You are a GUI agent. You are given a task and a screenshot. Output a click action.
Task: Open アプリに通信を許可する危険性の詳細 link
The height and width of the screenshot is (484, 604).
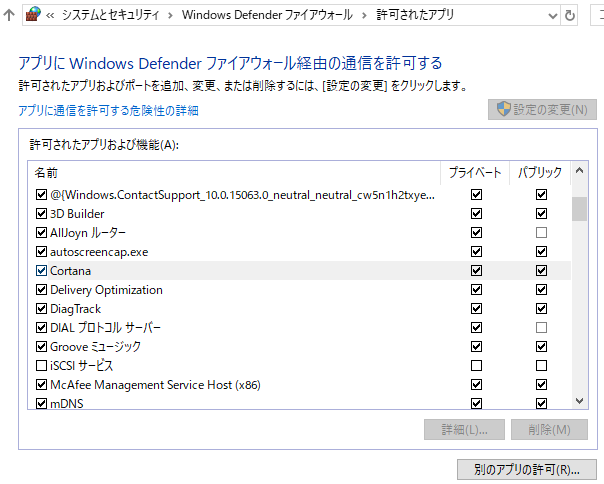tap(108, 111)
